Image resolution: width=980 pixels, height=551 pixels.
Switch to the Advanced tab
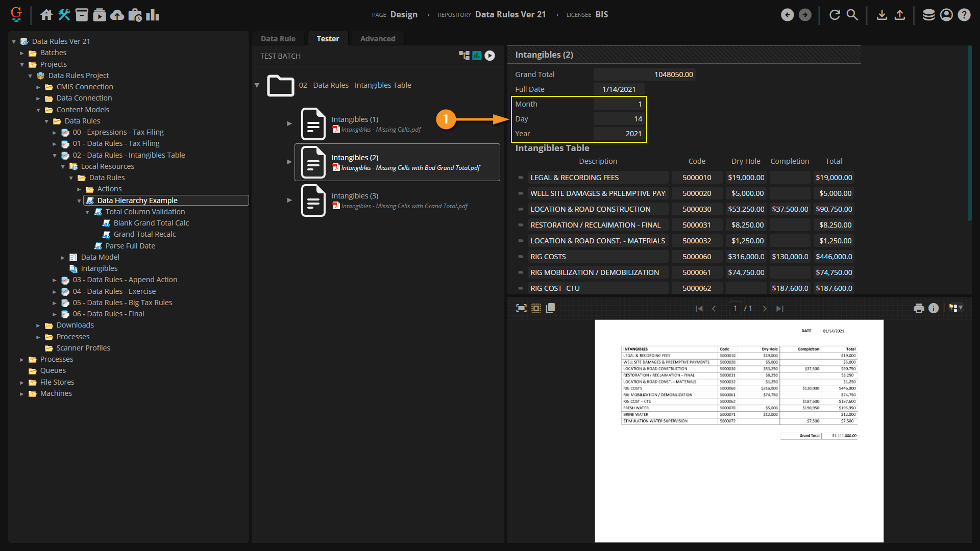pos(377,39)
